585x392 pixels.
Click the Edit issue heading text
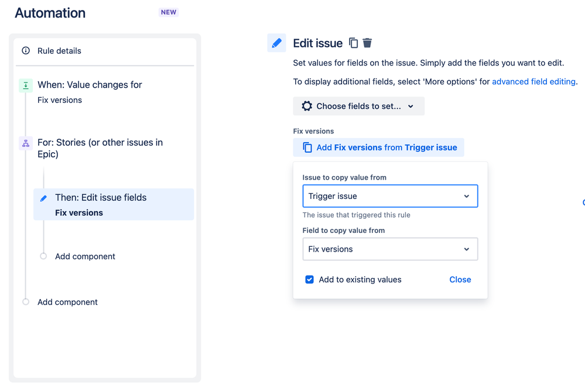pos(318,43)
